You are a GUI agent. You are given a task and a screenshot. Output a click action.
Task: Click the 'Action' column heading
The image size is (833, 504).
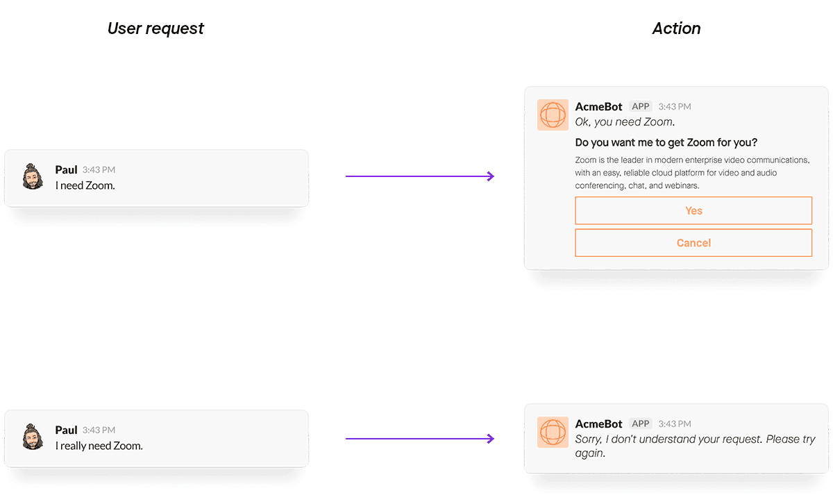coord(676,28)
